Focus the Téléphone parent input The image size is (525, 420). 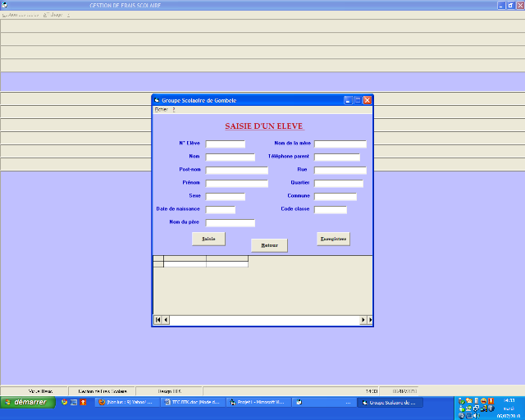tap(337, 157)
